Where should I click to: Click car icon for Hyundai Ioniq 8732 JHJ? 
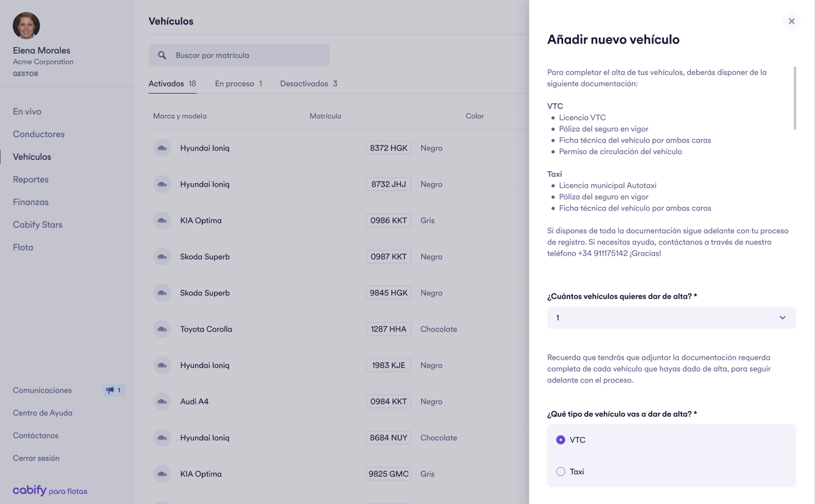[x=162, y=184]
